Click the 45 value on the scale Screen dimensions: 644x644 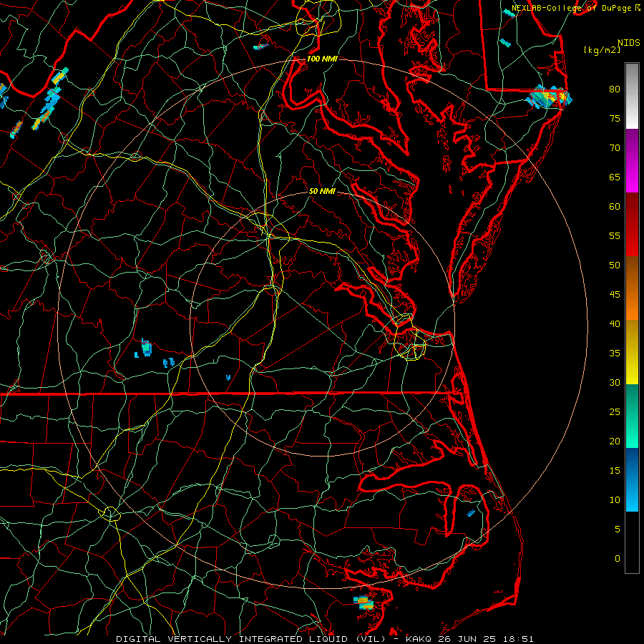tap(615, 295)
